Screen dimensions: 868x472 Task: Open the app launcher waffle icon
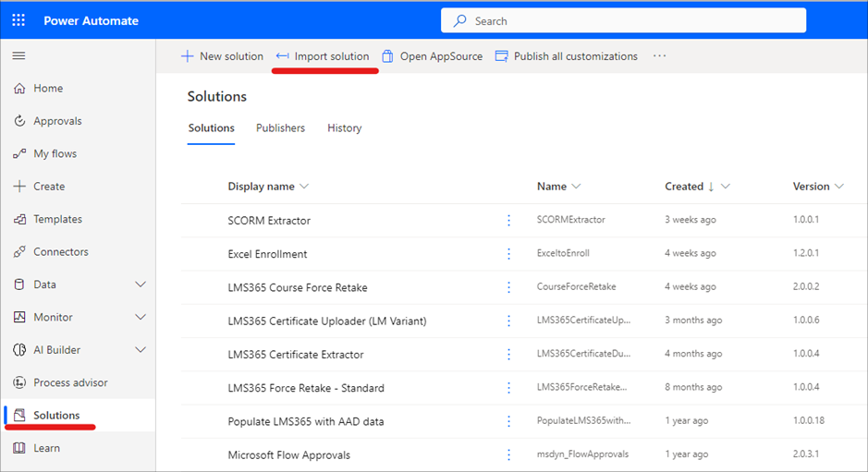(x=19, y=20)
